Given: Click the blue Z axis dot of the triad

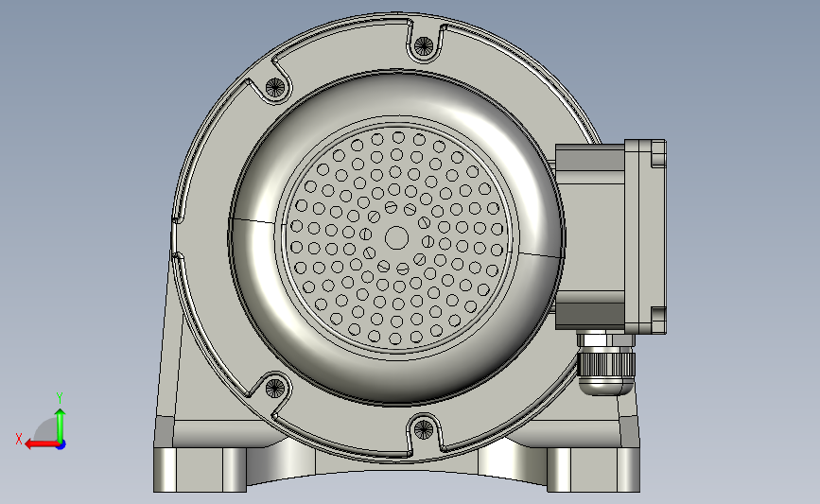Looking at the screenshot, I should (61, 444).
